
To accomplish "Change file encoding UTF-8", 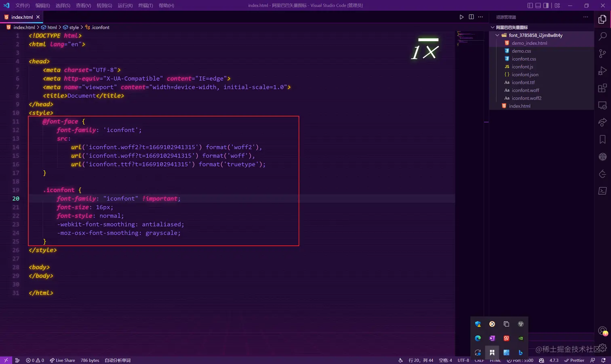I will pyautogui.click(x=463, y=360).
